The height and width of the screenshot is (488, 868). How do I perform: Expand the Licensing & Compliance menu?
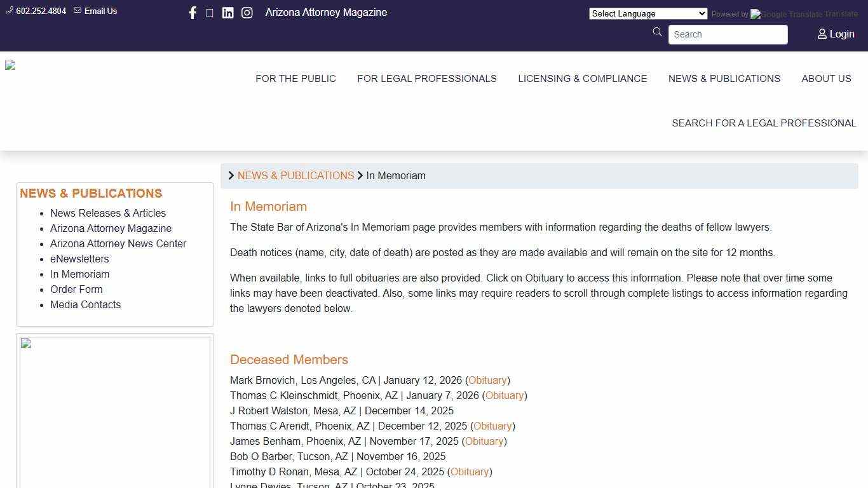582,79
